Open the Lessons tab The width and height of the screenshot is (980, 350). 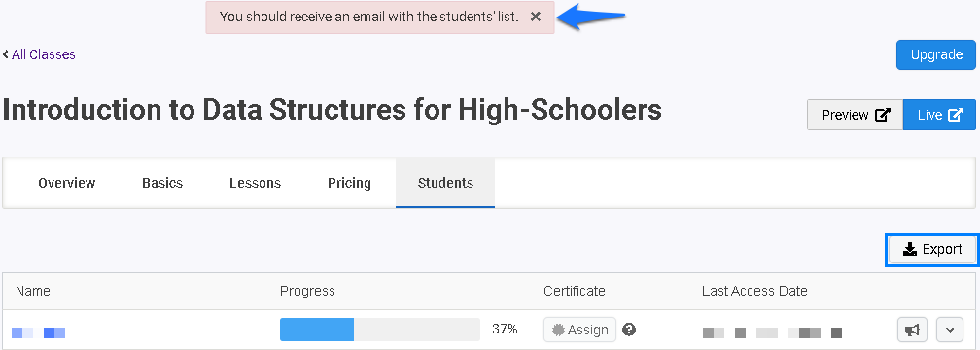(x=255, y=183)
